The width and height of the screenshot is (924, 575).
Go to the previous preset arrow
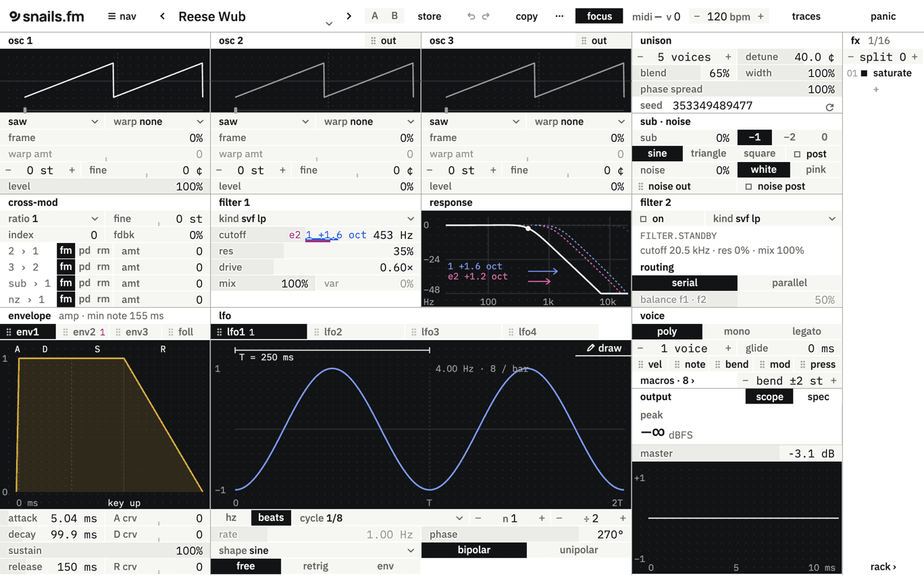coord(162,16)
